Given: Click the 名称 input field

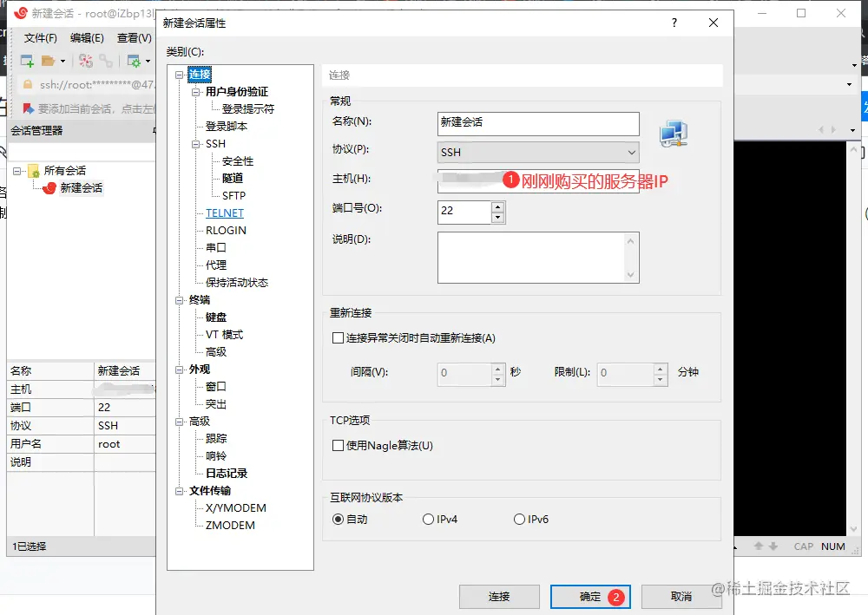Looking at the screenshot, I should click(x=538, y=124).
